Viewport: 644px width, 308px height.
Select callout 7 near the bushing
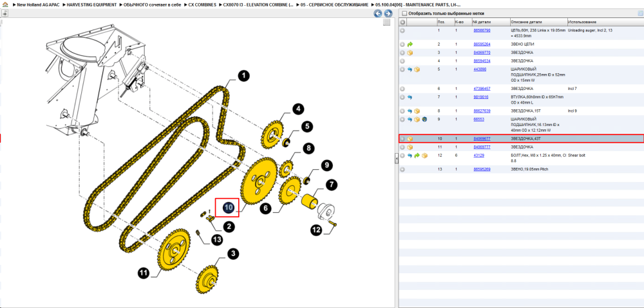[333, 185]
